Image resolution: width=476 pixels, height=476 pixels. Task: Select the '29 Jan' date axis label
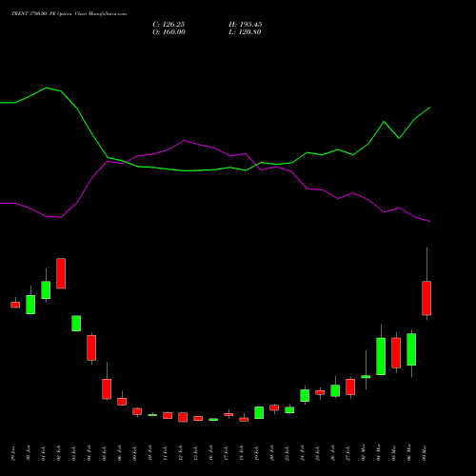(13, 453)
